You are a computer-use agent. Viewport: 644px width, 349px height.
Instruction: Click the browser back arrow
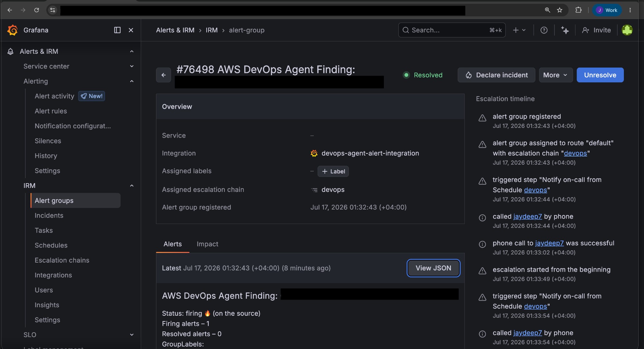pyautogui.click(x=10, y=10)
